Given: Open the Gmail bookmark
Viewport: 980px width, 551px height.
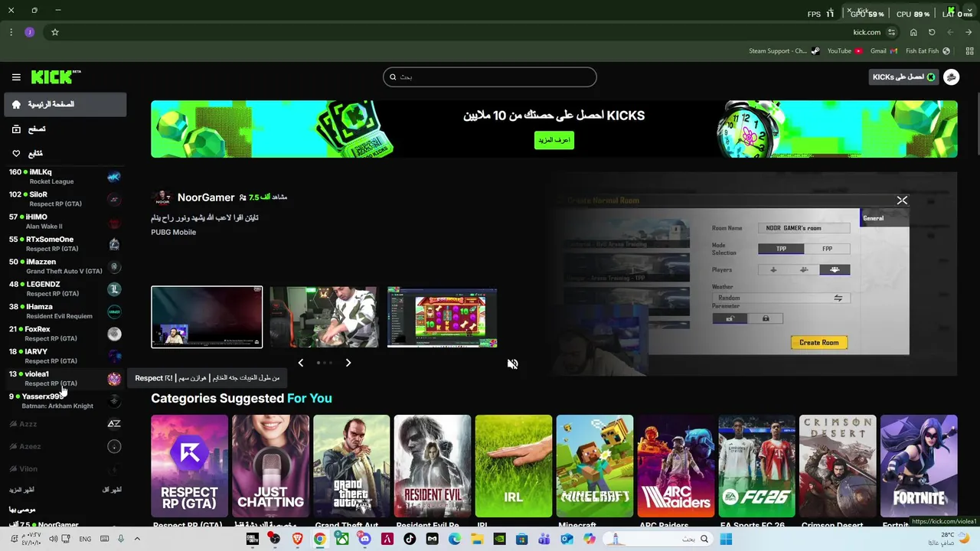Looking at the screenshot, I should 884,51.
